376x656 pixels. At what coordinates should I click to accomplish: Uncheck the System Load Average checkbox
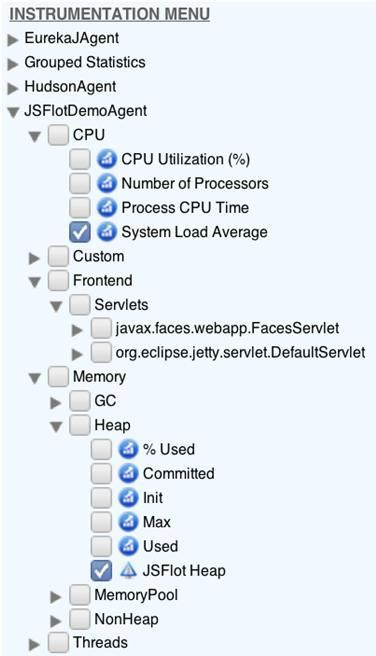click(79, 232)
